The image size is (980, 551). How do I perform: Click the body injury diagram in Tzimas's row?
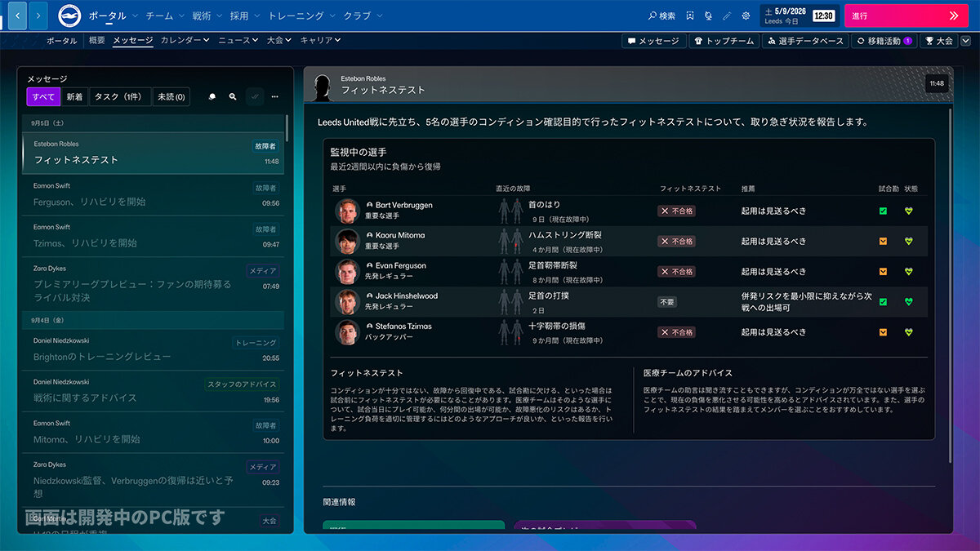[510, 332]
